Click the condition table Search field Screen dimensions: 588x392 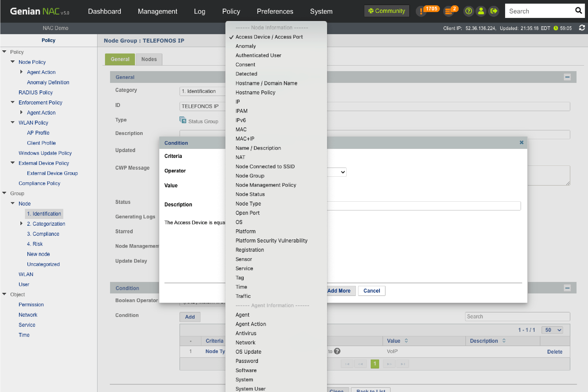coord(517,316)
